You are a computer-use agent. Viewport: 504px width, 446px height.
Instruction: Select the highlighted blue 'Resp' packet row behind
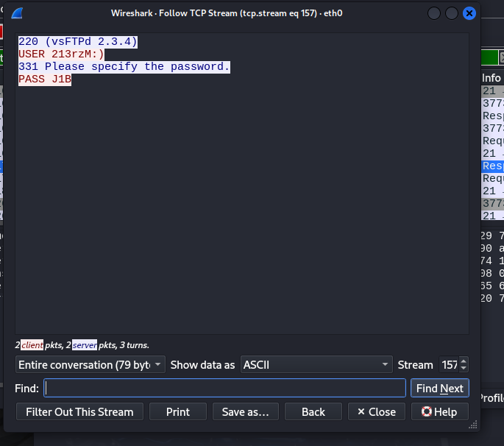pyautogui.click(x=492, y=166)
